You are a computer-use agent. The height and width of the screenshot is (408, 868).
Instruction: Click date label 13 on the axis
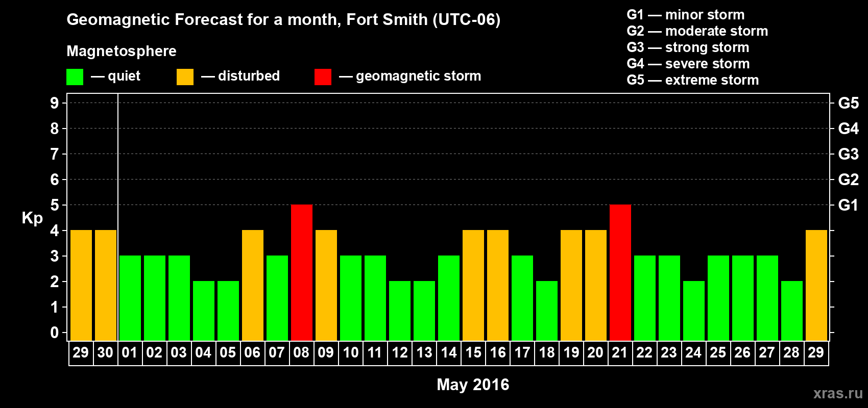424,353
